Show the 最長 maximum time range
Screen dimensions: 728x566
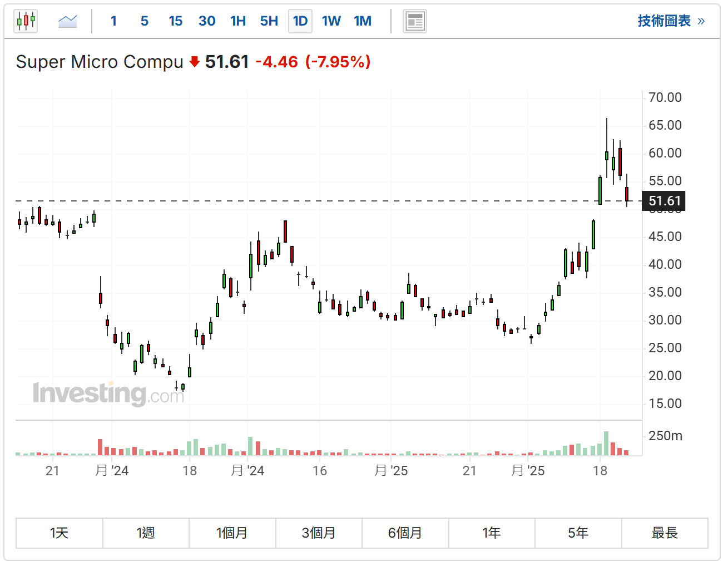pyautogui.click(x=665, y=533)
